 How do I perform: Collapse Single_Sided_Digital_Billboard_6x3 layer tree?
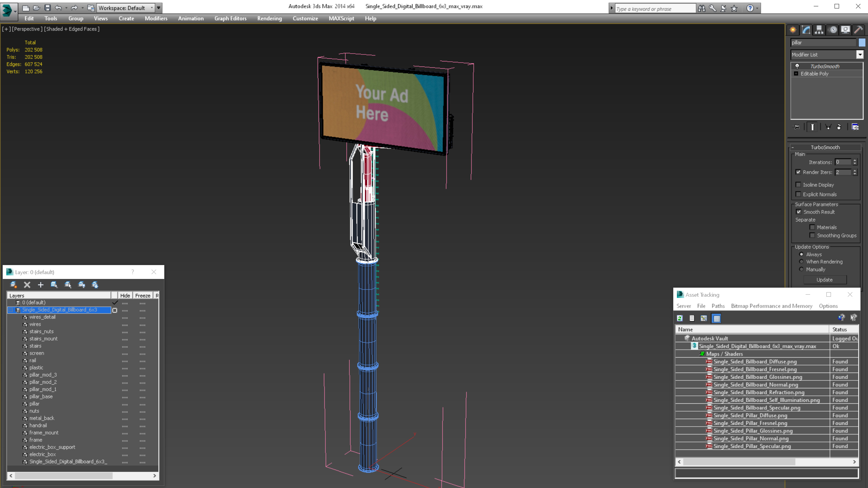coord(11,310)
